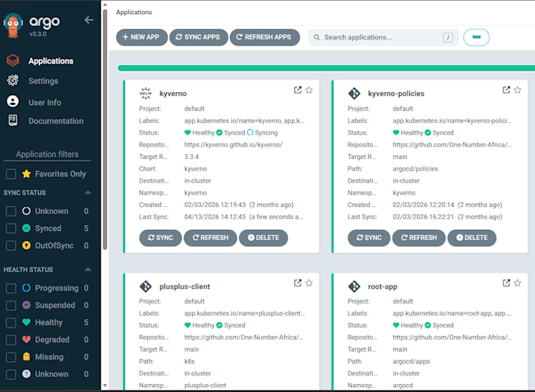The image size is (535, 392).
Task: Collapse the HEALTH STATUS filter section
Action: (87, 269)
